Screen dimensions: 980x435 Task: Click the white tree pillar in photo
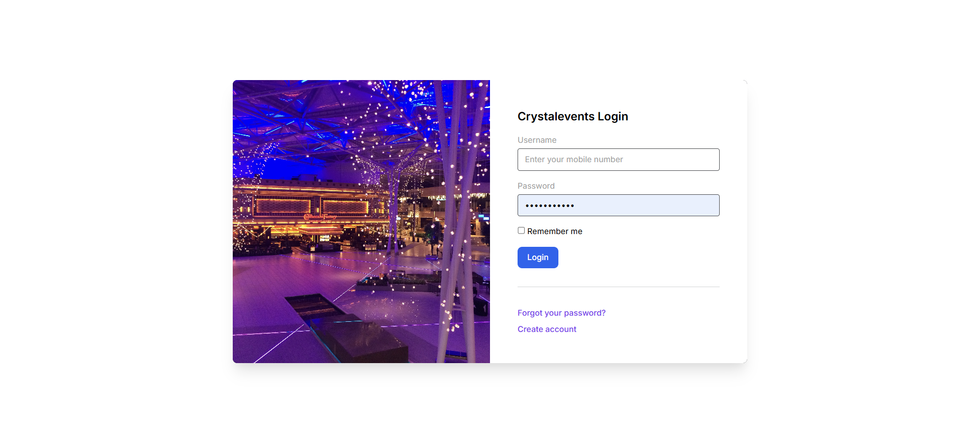point(457,219)
